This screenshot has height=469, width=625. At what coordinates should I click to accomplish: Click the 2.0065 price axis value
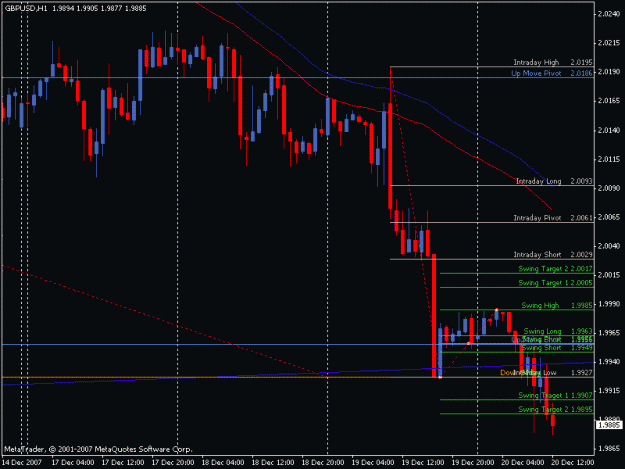(609, 217)
